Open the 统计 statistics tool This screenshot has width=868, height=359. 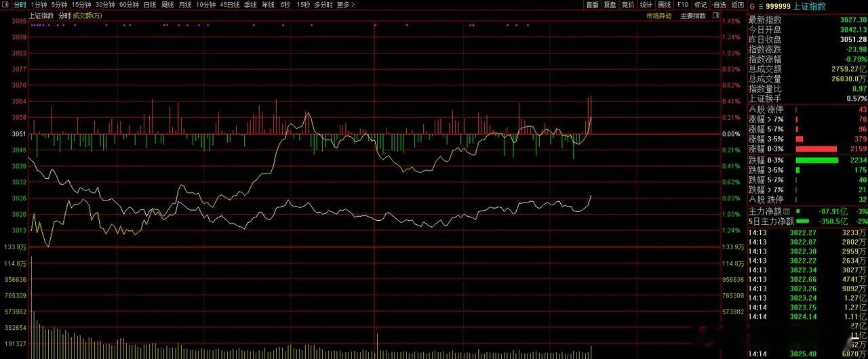(x=646, y=5)
